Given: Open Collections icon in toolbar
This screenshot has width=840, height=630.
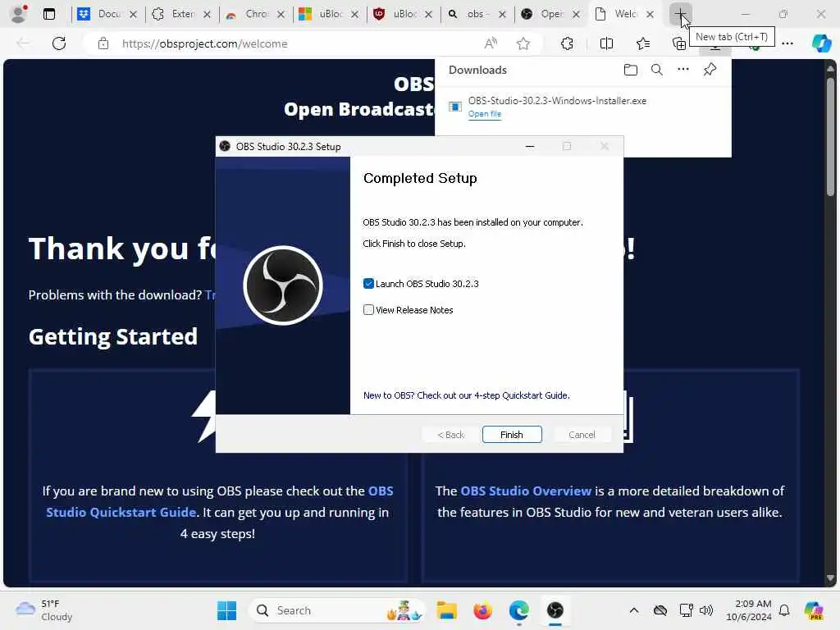Looking at the screenshot, I should (678, 44).
